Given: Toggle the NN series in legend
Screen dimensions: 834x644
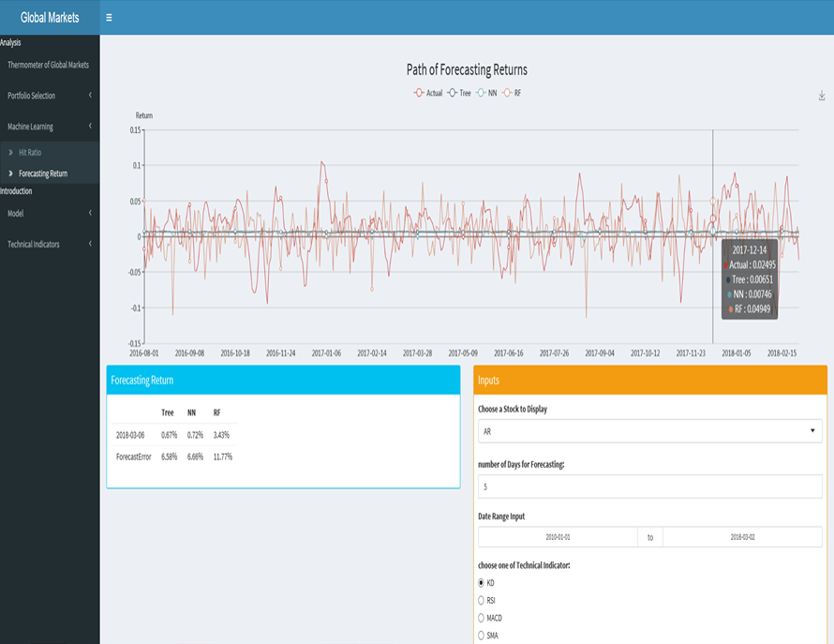Looking at the screenshot, I should click(486, 93).
